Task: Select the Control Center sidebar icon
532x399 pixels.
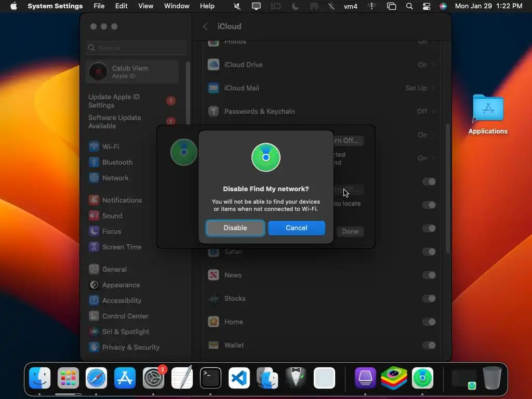Action: (x=94, y=316)
